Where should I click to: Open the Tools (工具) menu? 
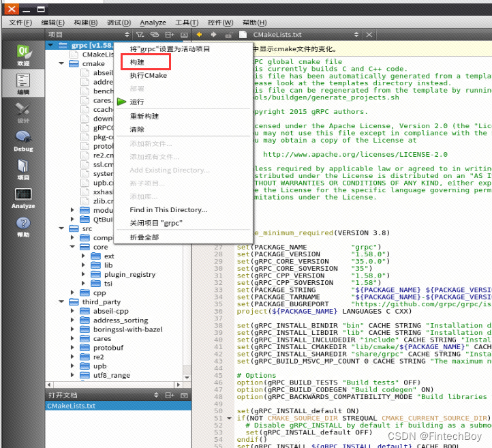[x=187, y=23]
